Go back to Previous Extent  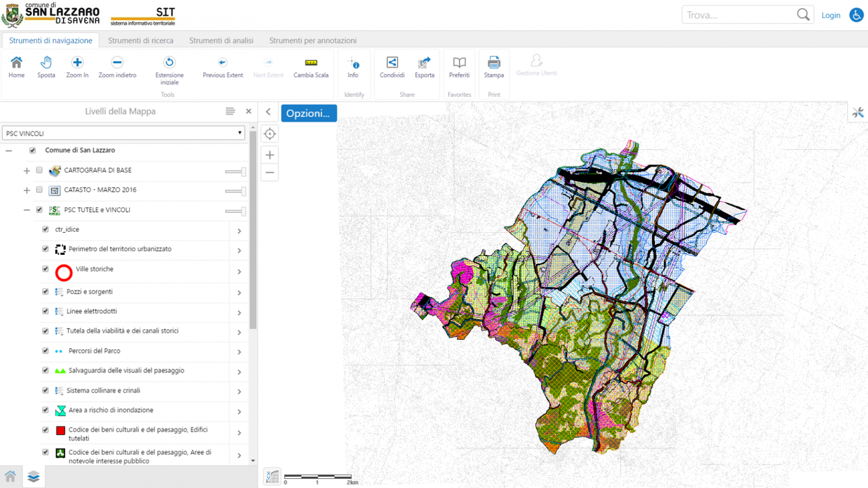coord(222,67)
